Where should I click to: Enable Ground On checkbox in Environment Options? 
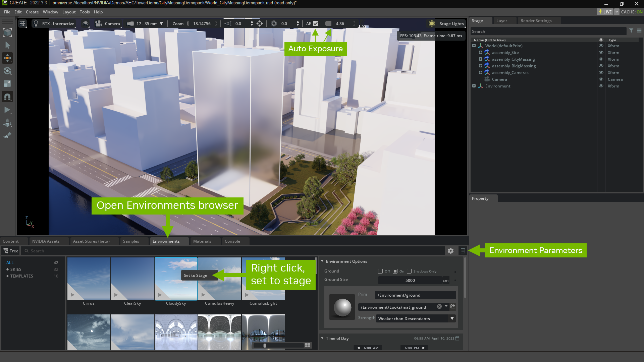[x=395, y=271]
